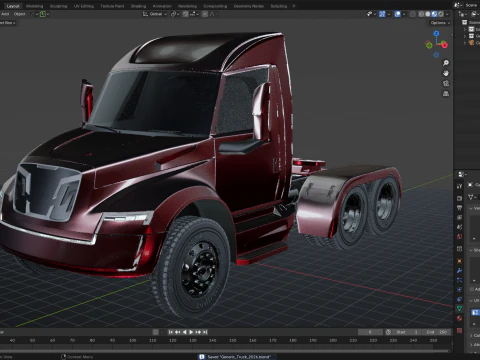Open viewport shading options dropdown
Screen dimensions: 480x360
pyautogui.click(x=447, y=14)
